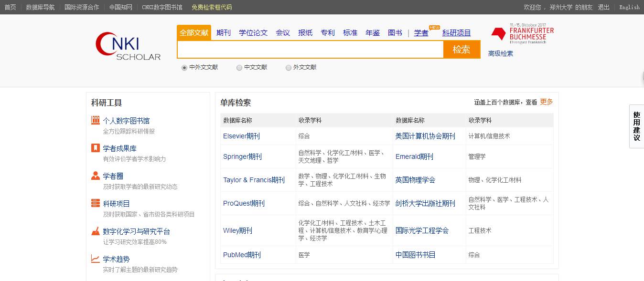Click the 免费检索框代码 link

pyautogui.click(x=212, y=7)
